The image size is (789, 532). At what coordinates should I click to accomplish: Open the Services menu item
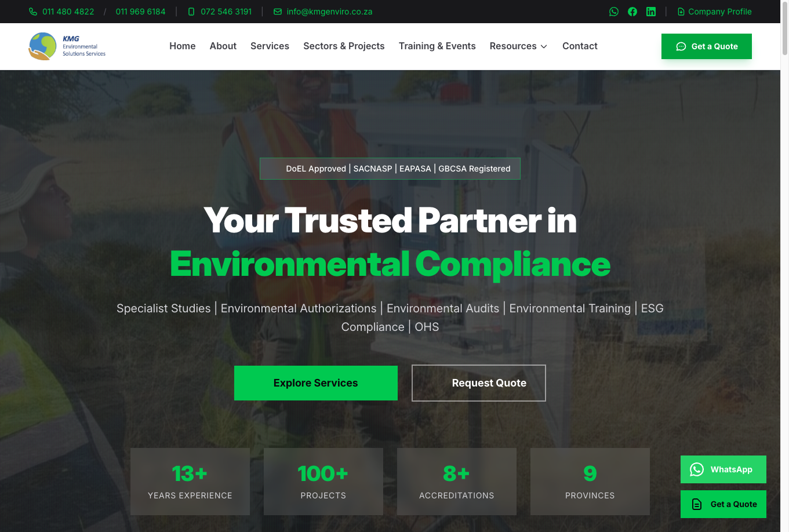pos(270,46)
